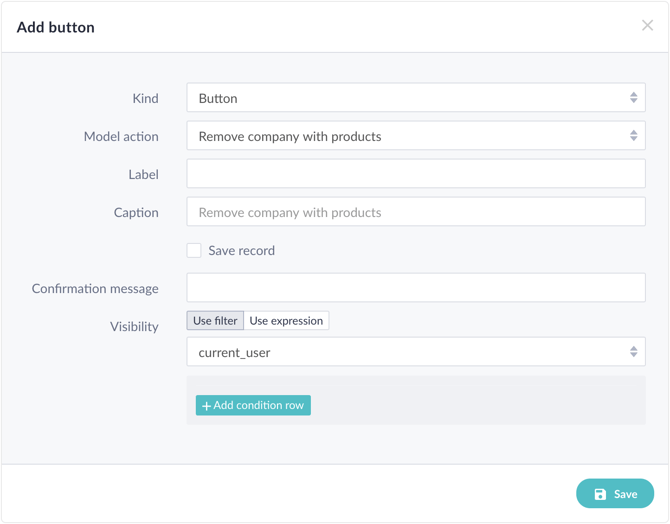
Task: Click the Visibility field label
Action: (x=134, y=326)
